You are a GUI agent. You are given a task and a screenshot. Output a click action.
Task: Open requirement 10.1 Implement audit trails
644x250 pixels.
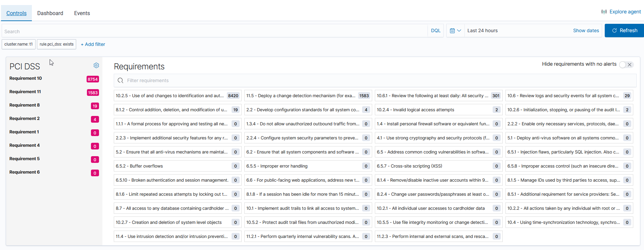pyautogui.click(x=308, y=208)
